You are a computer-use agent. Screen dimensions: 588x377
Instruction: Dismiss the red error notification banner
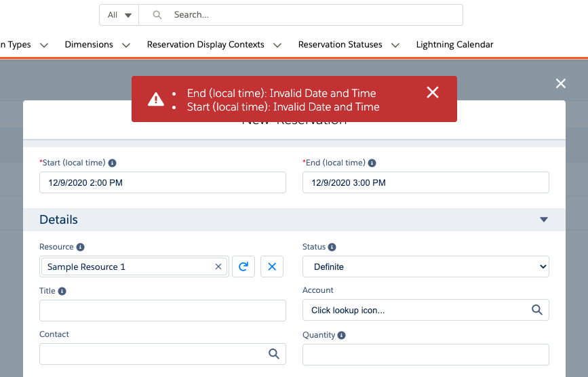pos(433,93)
